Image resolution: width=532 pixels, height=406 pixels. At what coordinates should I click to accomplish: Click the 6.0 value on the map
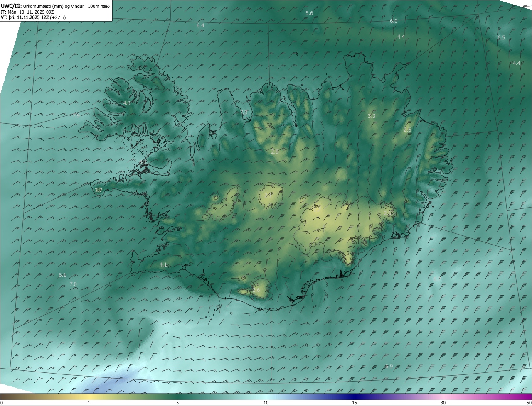tap(394, 21)
